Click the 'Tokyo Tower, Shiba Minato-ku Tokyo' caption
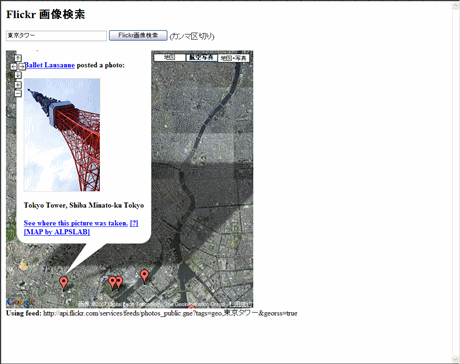Screen dimensions: 460x364 (x=84, y=205)
